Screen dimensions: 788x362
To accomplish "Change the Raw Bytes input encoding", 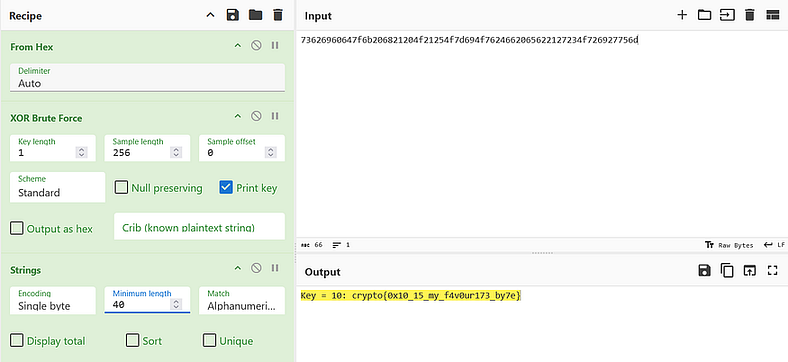I will point(729,245).
